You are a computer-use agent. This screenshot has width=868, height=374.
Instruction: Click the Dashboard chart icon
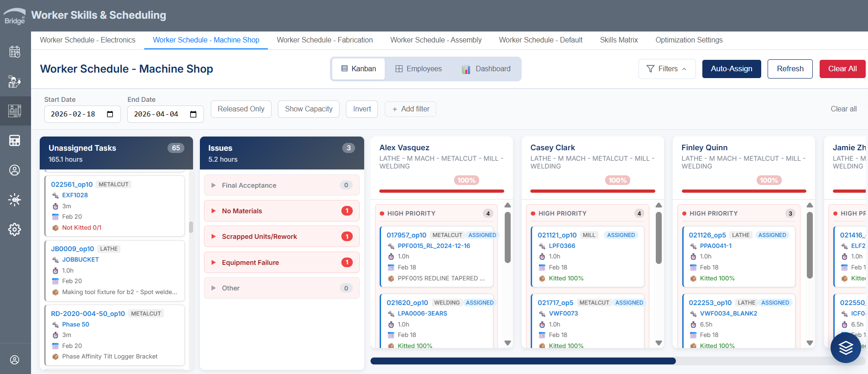(465, 69)
